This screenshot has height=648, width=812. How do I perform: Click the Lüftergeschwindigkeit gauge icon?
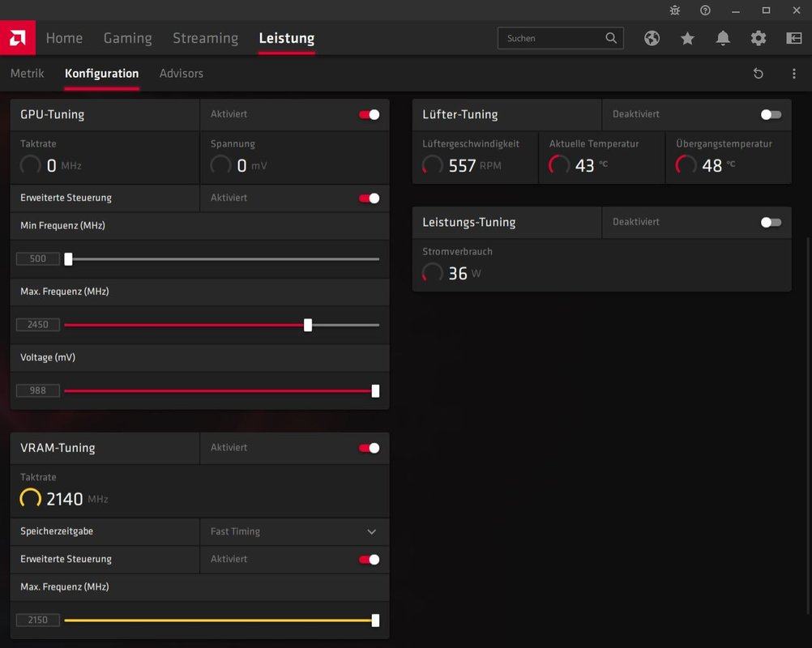433,165
